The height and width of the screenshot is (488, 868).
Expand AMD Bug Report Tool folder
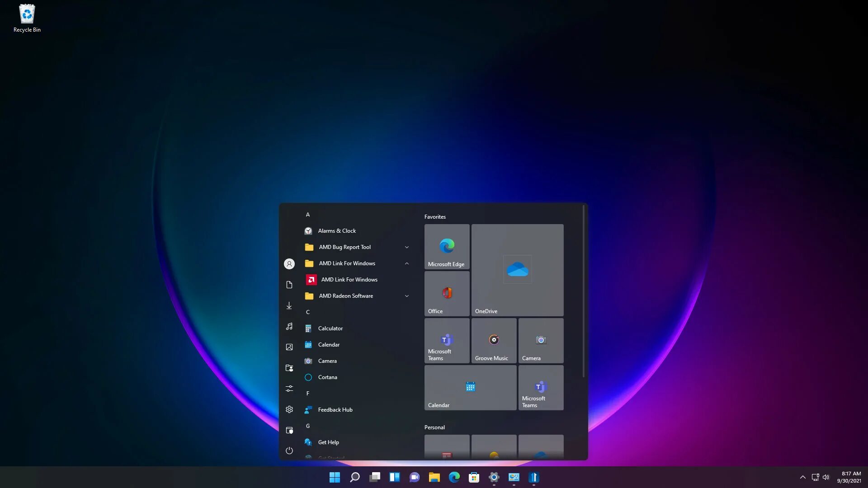point(406,247)
